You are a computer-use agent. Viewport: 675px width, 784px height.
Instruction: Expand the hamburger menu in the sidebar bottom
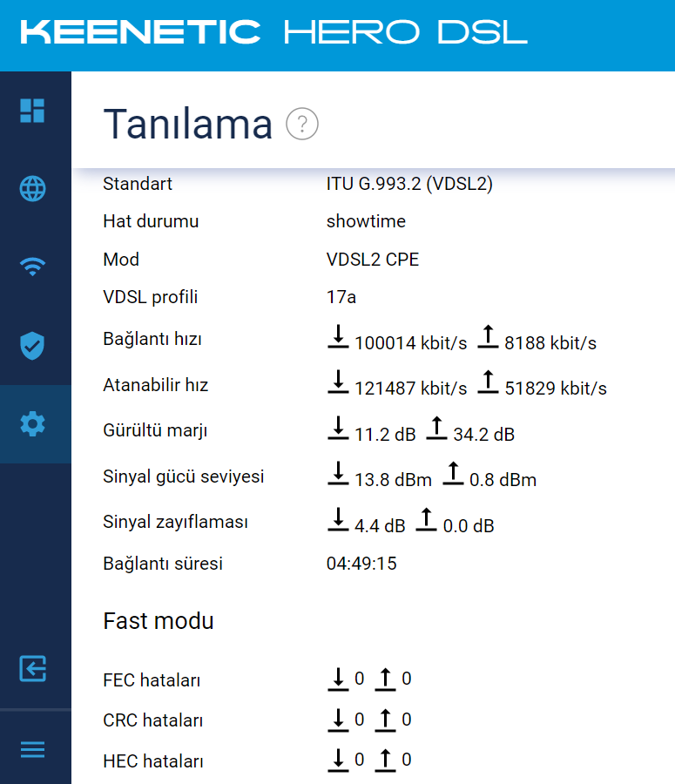coord(32,749)
